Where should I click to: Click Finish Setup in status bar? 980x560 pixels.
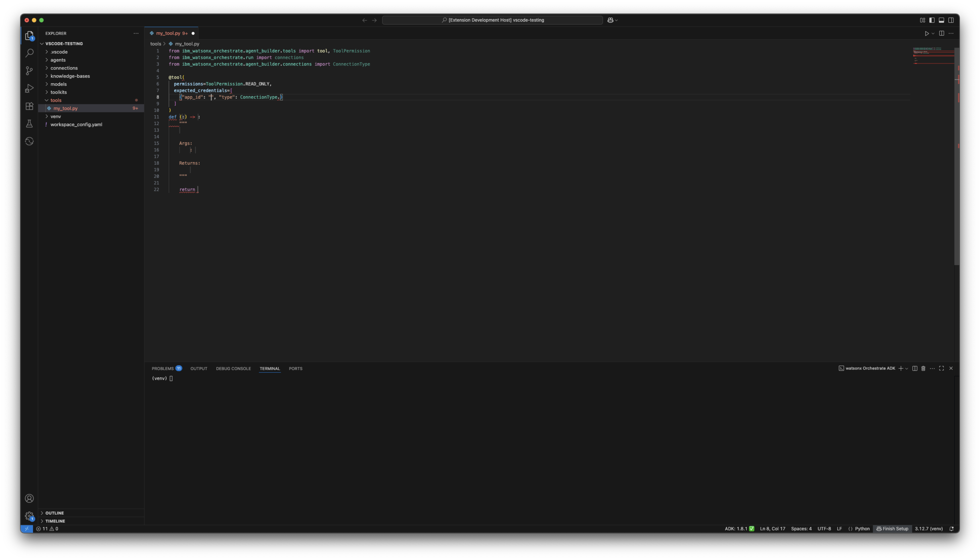pos(892,529)
